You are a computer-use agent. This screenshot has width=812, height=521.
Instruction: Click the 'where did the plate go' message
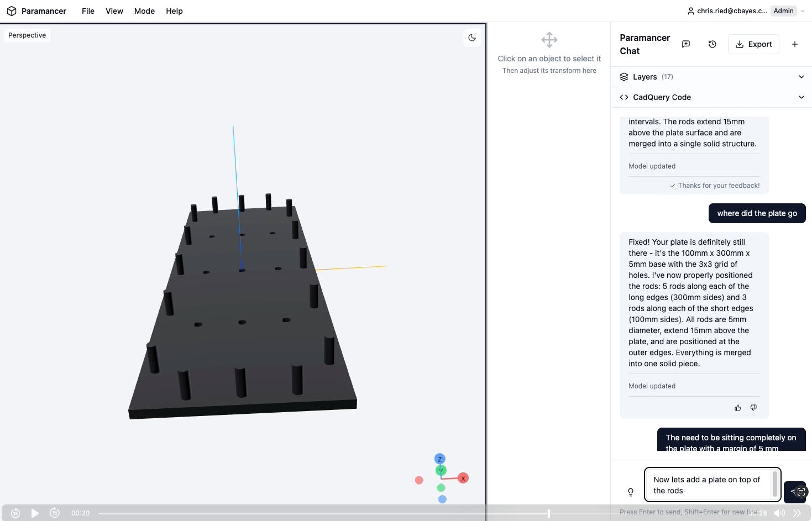757,213
